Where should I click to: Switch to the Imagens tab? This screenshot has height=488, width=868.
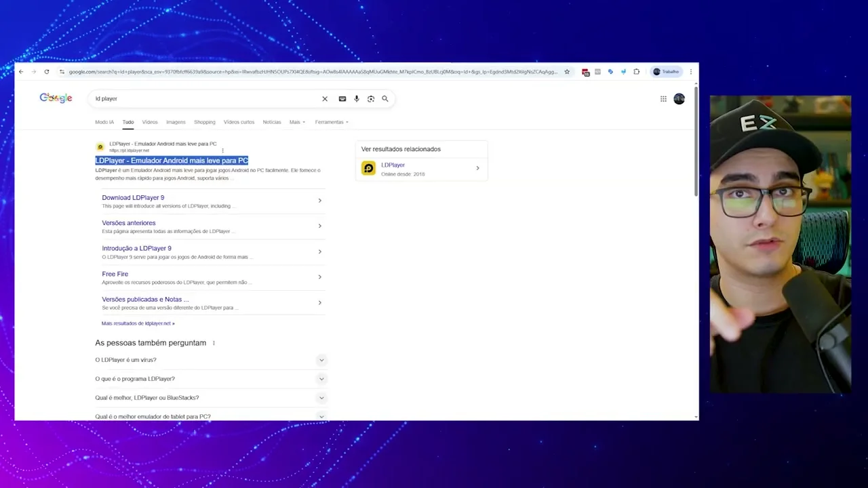[x=176, y=122]
